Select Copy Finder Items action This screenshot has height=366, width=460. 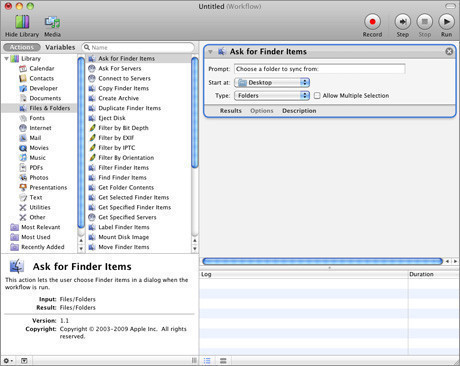(139, 88)
